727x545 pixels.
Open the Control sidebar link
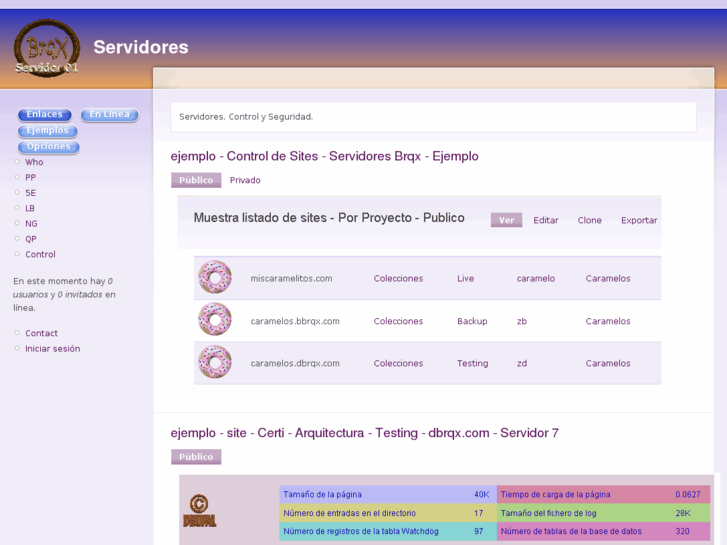pyautogui.click(x=40, y=255)
